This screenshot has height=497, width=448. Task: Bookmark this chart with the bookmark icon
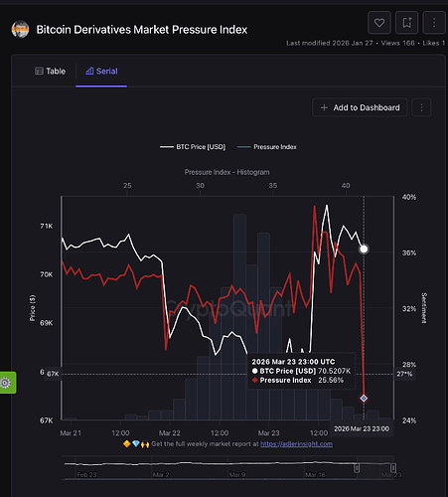(406, 23)
